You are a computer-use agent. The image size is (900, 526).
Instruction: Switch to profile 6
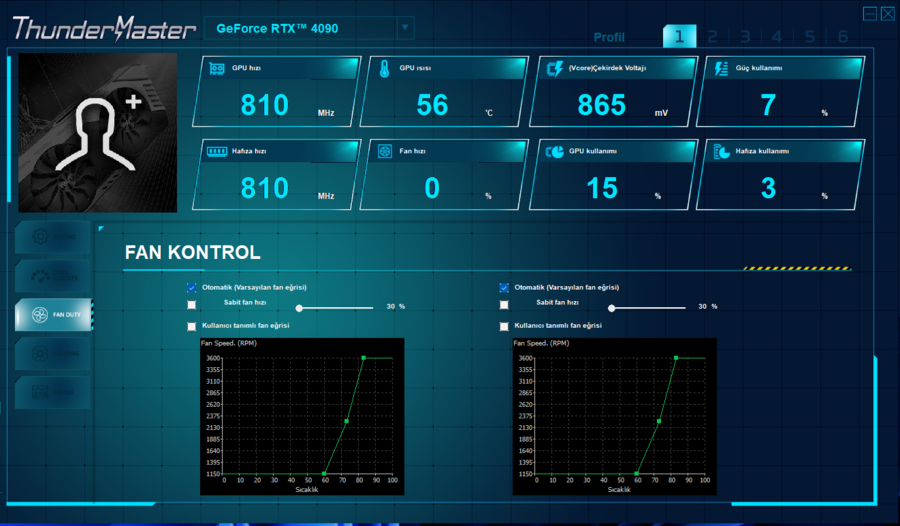(843, 37)
